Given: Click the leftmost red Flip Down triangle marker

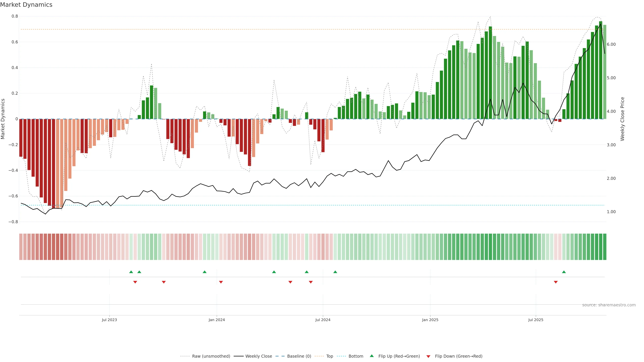Looking at the screenshot, I should pyautogui.click(x=135, y=282).
